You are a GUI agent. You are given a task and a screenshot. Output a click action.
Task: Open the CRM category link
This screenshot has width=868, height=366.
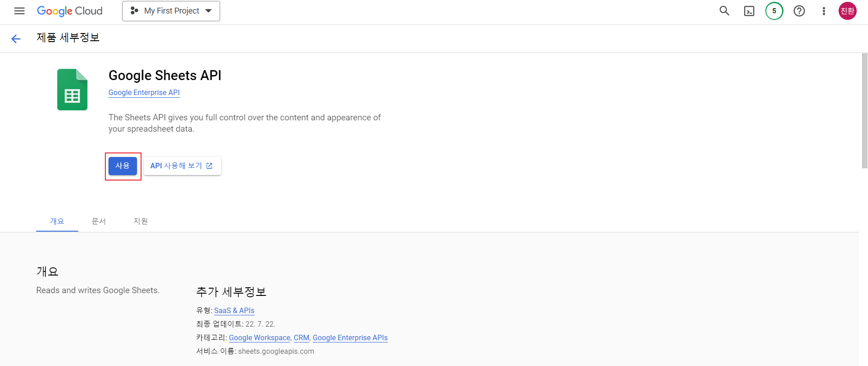302,337
